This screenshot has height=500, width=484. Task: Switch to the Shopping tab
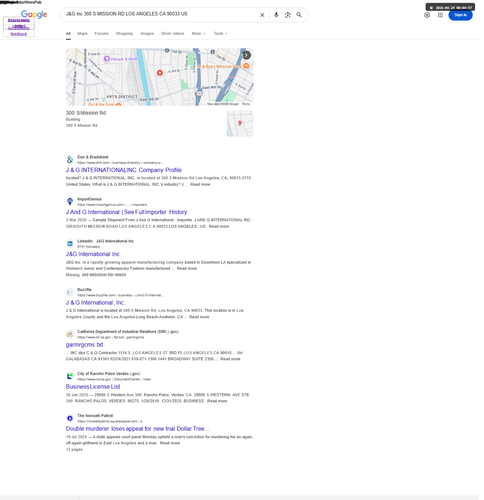coord(124,33)
